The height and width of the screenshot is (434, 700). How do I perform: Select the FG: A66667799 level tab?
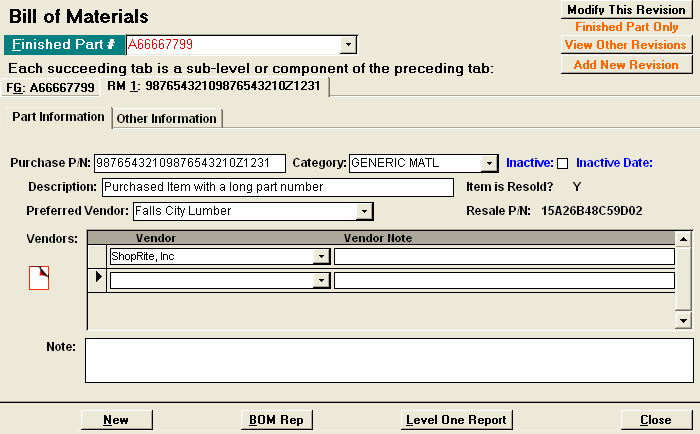pos(50,87)
